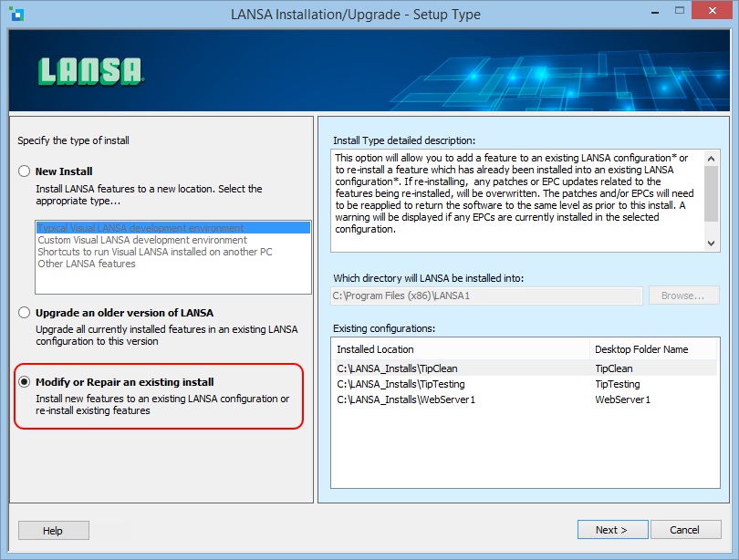Click the Next > button
Viewport: 739px width, 560px height.
(612, 530)
